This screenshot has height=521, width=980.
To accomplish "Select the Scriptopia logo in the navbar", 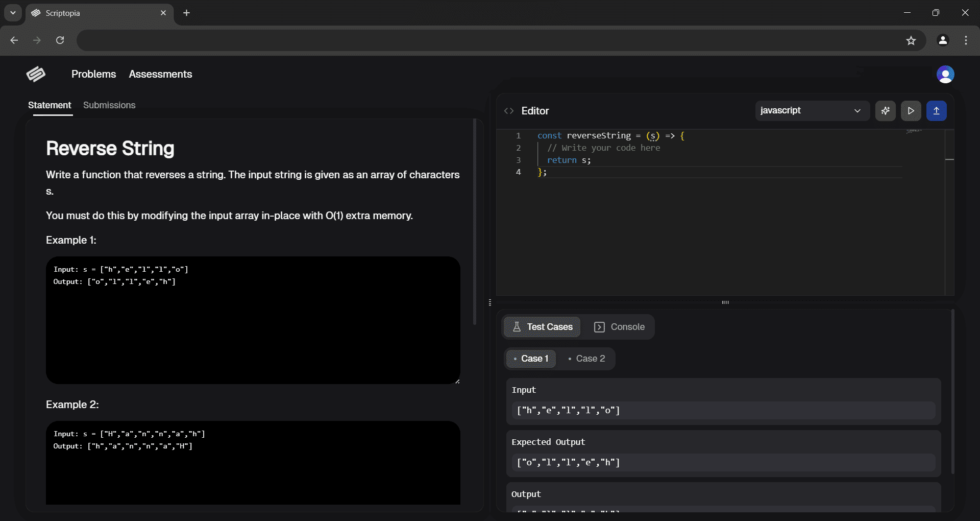I will pos(36,74).
